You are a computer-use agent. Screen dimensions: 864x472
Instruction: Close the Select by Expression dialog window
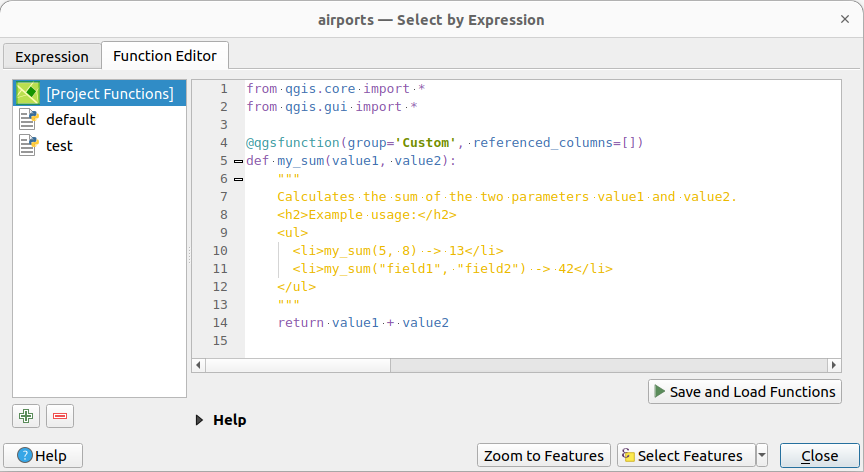tap(845, 18)
